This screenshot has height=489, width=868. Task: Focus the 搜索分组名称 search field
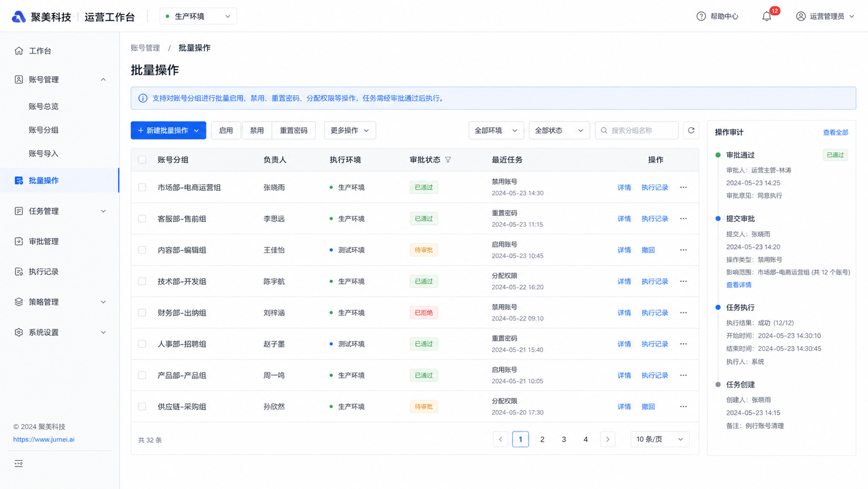[x=636, y=130]
